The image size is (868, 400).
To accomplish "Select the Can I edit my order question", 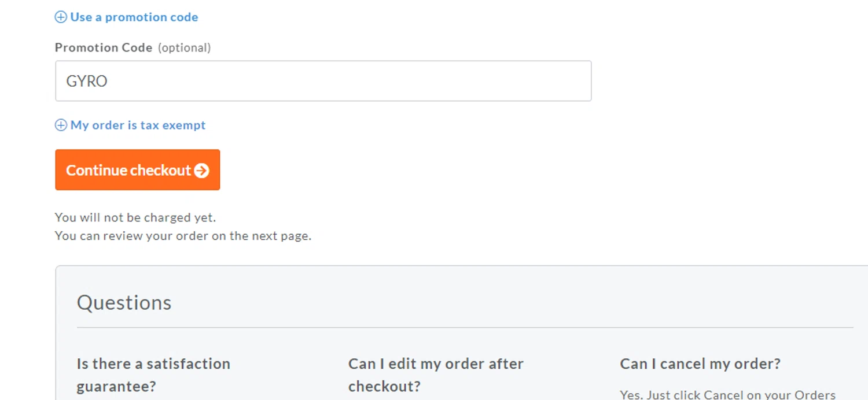I will tap(436, 374).
